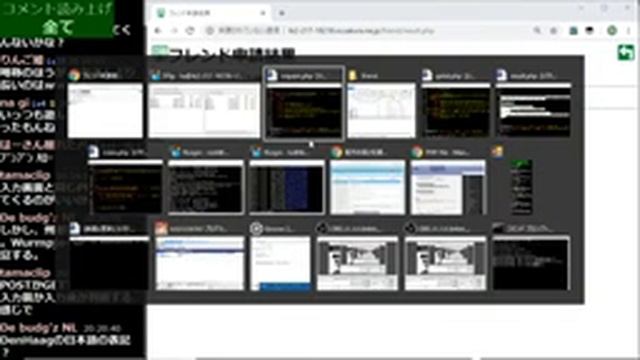Reload the page in Chrome
This screenshot has width=640, height=360.
190,31
